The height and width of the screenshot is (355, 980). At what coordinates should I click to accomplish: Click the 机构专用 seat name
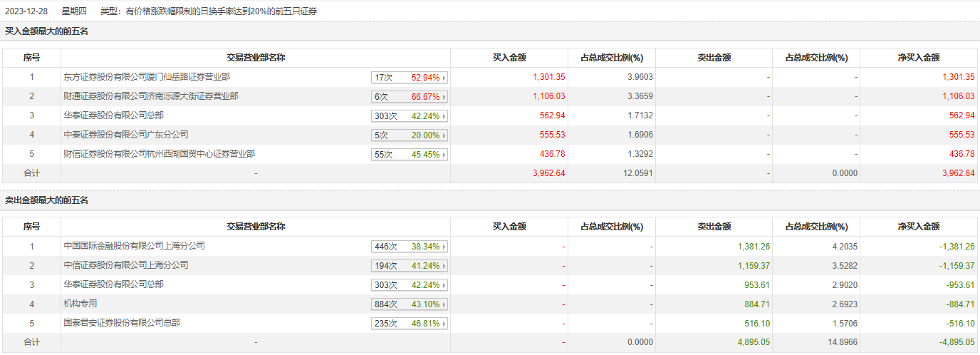pos(80,304)
